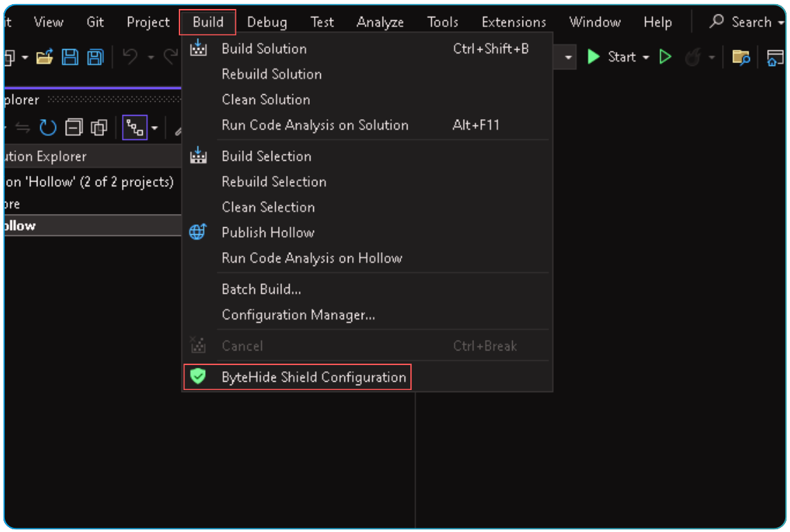The width and height of the screenshot is (790, 532).
Task: Refresh the Solution Explorer
Action: pos(47,127)
